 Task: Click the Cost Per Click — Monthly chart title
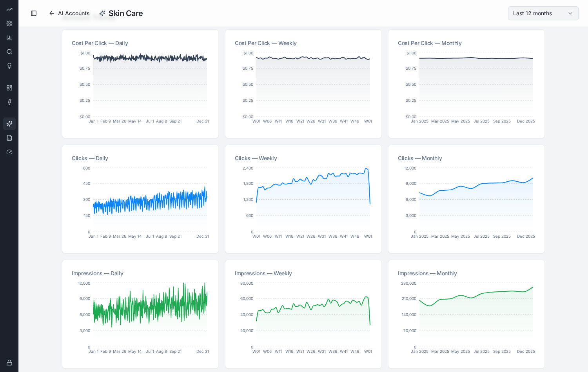430,43
